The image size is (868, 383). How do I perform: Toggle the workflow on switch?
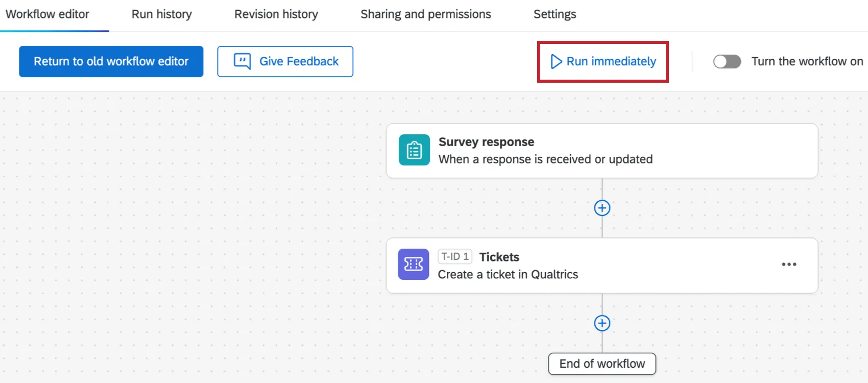click(727, 62)
